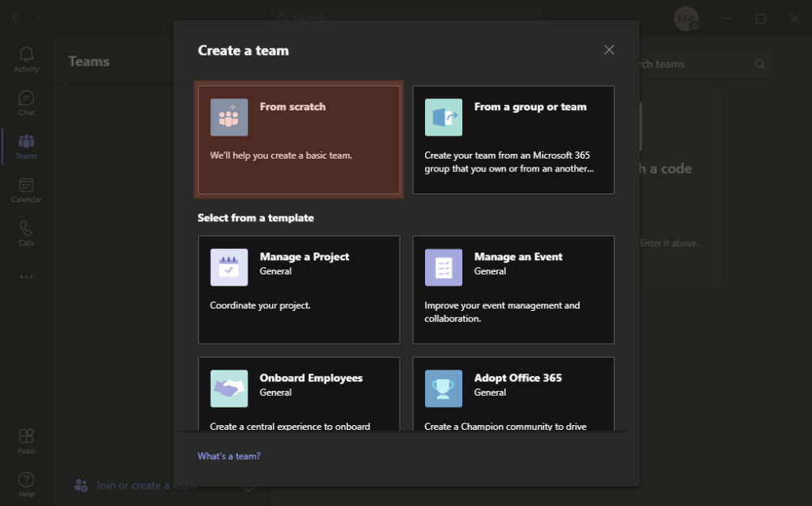Click the Select from a template heading
Image resolution: width=812 pixels, height=506 pixels.
click(x=256, y=218)
